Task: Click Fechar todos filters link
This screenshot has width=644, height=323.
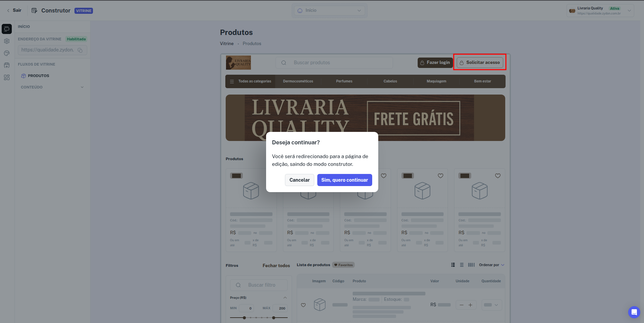Action: (x=276, y=265)
